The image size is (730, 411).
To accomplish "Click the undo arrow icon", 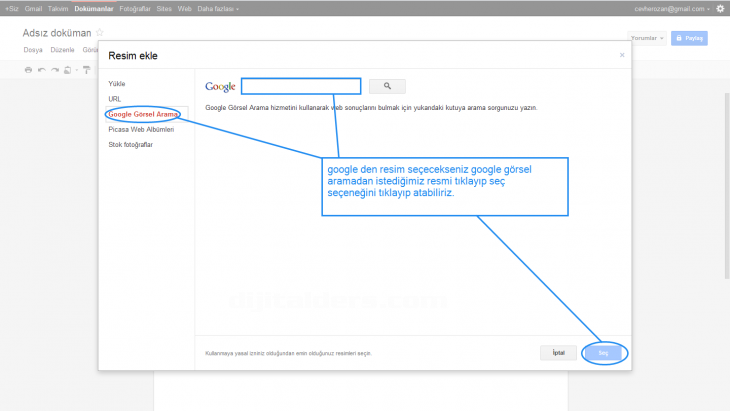I will 42,69.
